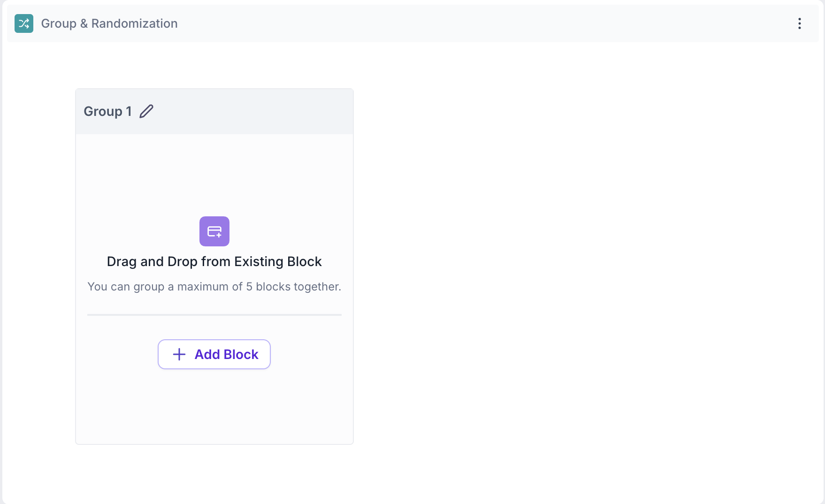
Task: Click the word Randomization in the header
Action: pos(134,23)
